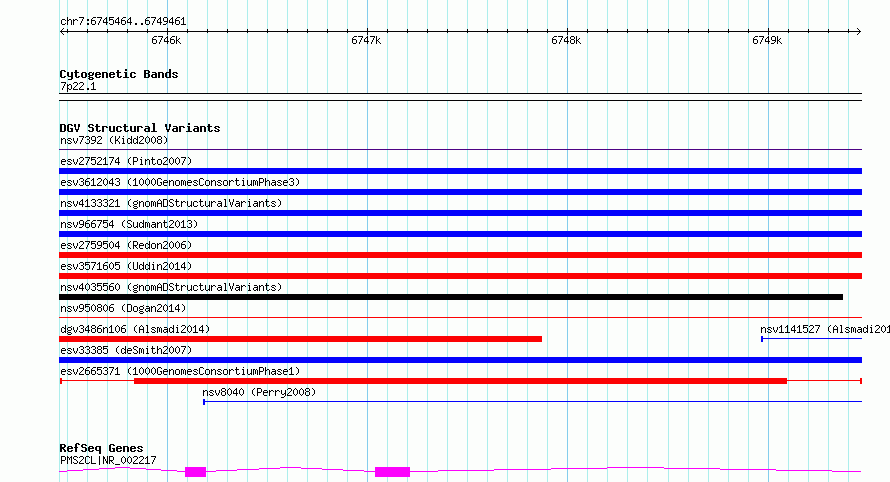
Task: Open the nsv1141527 variant label
Action: [x=825, y=329]
